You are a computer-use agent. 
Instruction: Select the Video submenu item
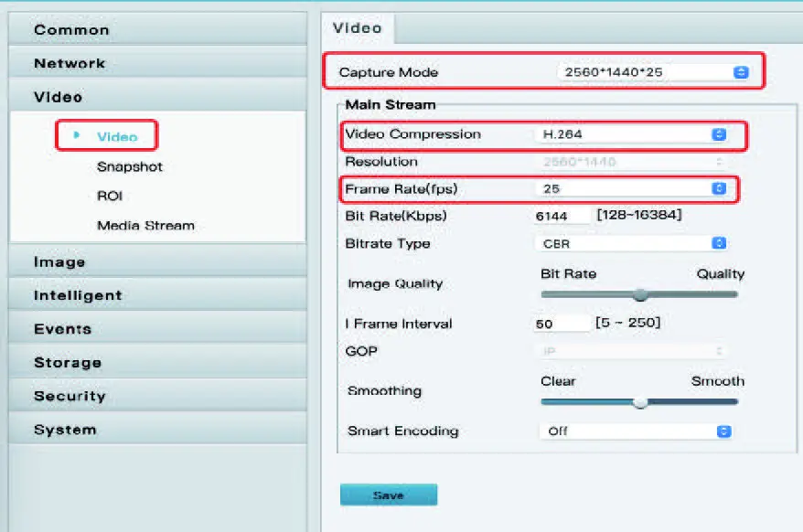[x=117, y=136]
